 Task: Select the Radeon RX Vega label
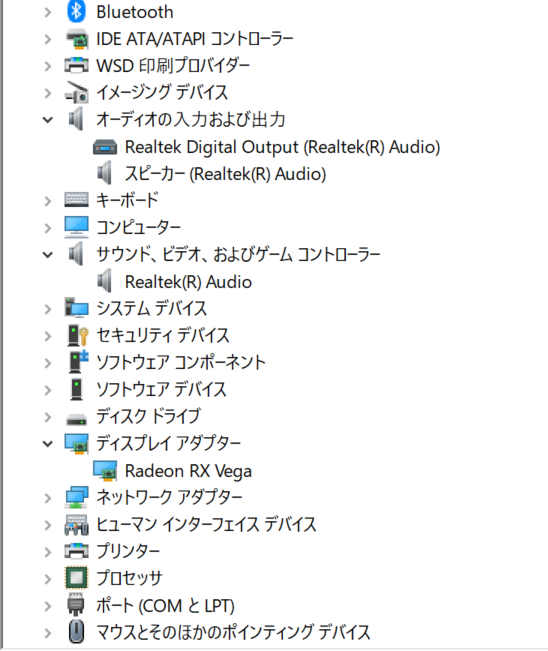[x=188, y=471]
